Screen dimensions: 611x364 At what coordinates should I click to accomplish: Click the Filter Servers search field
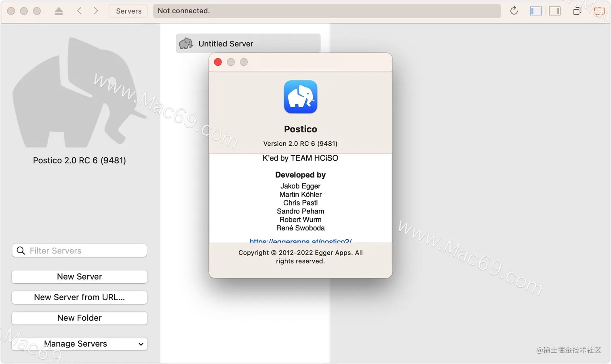click(80, 251)
